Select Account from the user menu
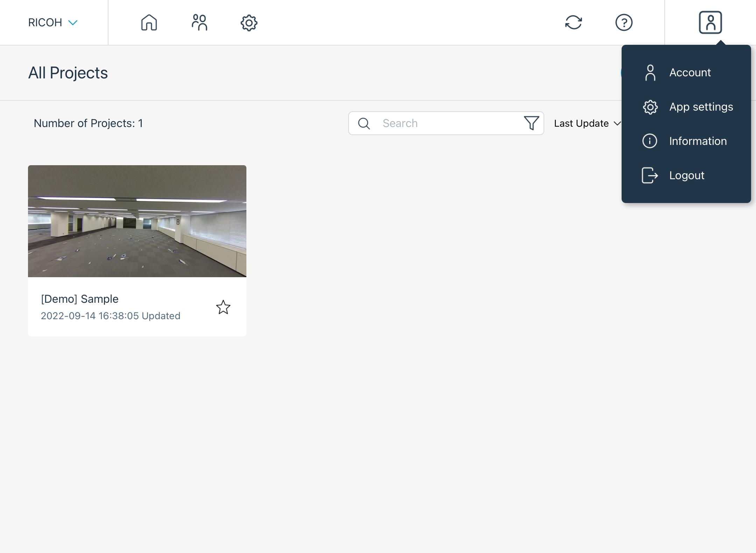Image resolution: width=756 pixels, height=553 pixels. point(689,72)
